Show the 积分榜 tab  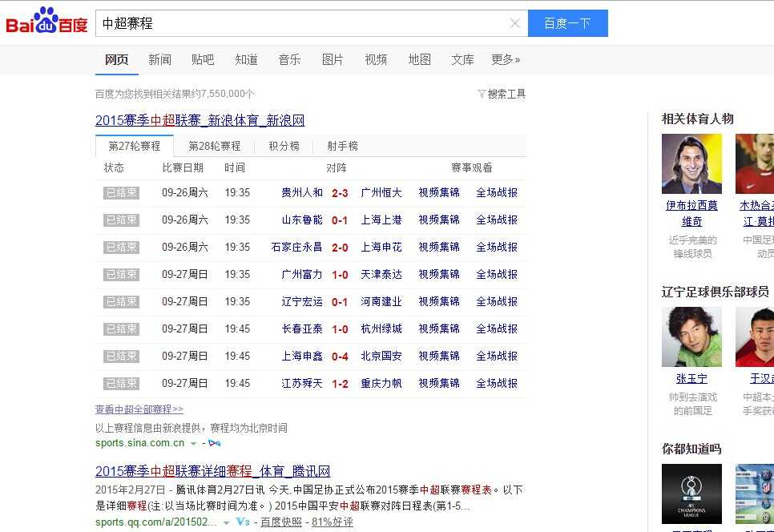point(284,146)
